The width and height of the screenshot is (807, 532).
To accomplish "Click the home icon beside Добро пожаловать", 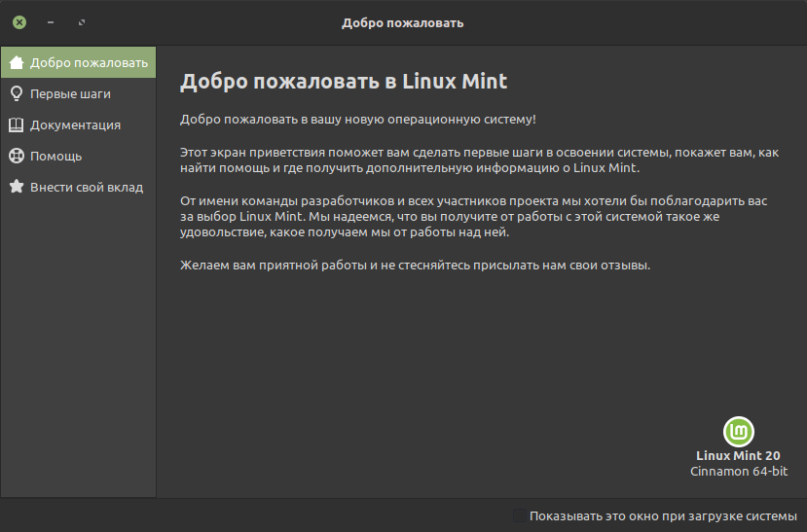I will [17, 62].
